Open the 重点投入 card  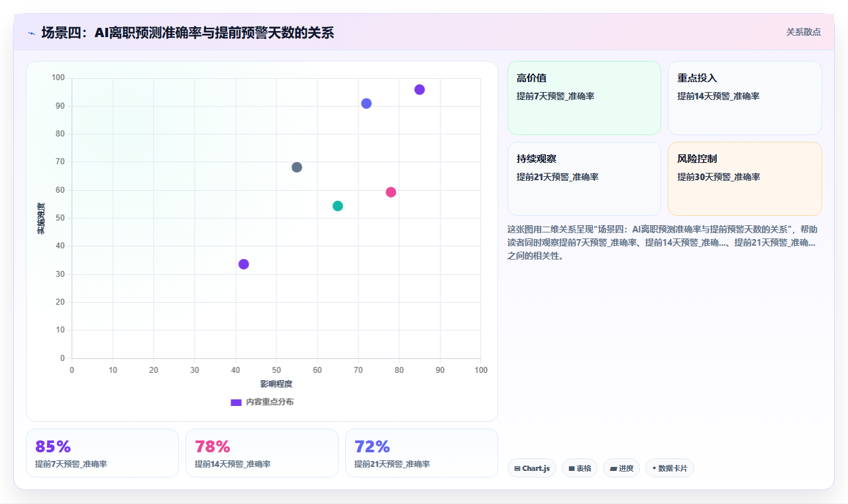(745, 98)
